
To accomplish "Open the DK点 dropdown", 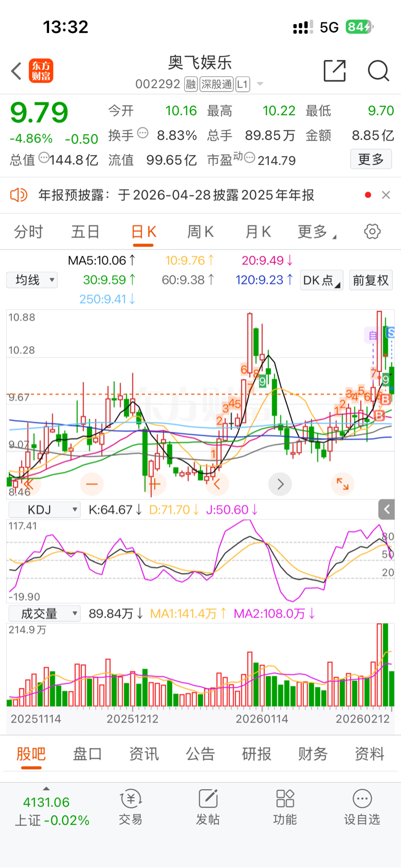I will point(322,280).
